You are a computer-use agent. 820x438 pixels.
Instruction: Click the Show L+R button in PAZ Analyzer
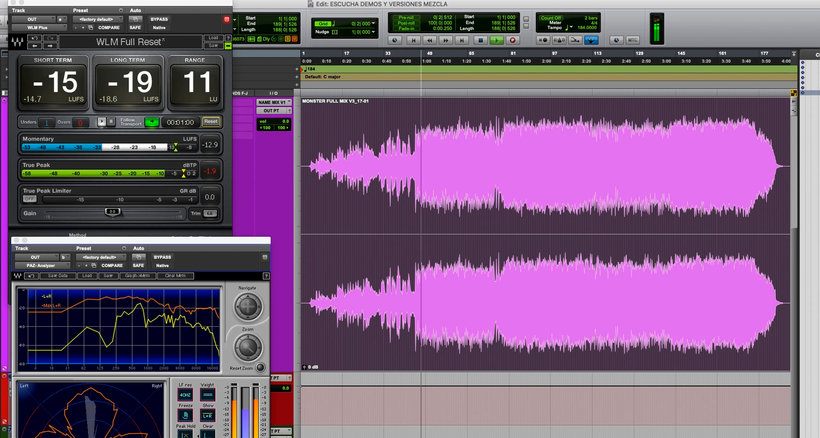[208, 416]
